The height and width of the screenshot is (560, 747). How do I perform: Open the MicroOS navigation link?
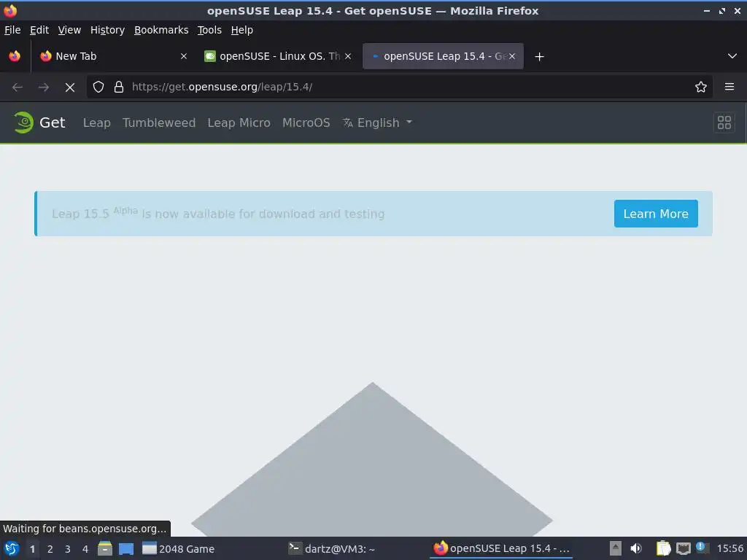point(306,122)
